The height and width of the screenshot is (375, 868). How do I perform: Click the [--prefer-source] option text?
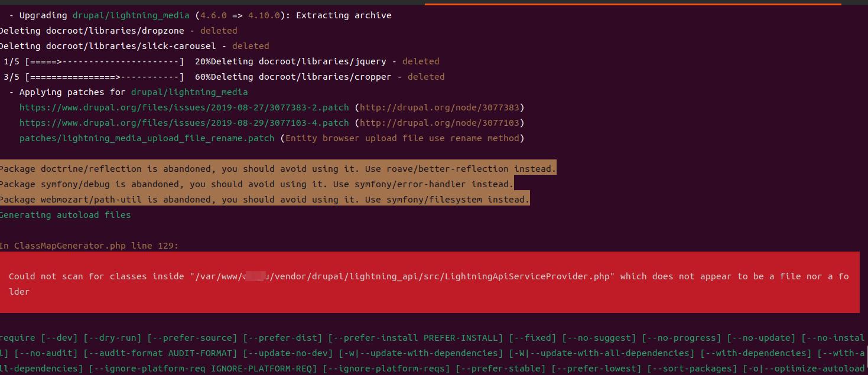tap(192, 338)
